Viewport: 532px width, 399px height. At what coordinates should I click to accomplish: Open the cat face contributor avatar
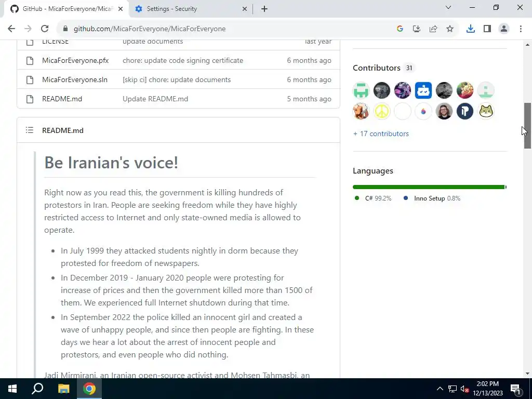point(486,111)
